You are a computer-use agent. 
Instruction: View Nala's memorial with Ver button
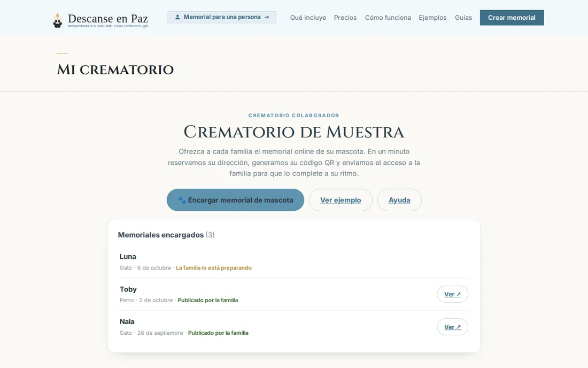click(453, 327)
